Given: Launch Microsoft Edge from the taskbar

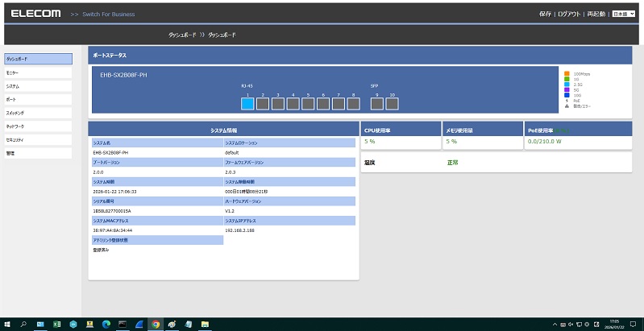Looking at the screenshot, I should tap(106, 324).
